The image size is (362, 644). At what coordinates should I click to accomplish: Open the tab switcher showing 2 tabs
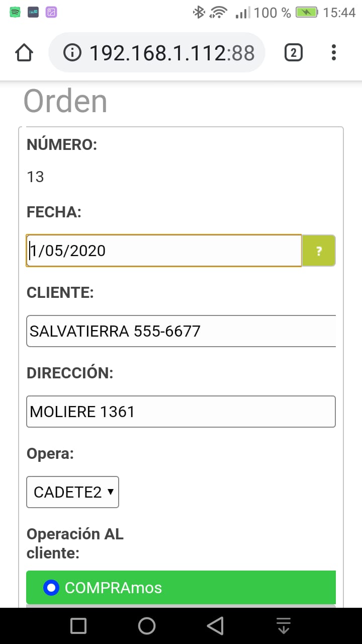point(294,52)
